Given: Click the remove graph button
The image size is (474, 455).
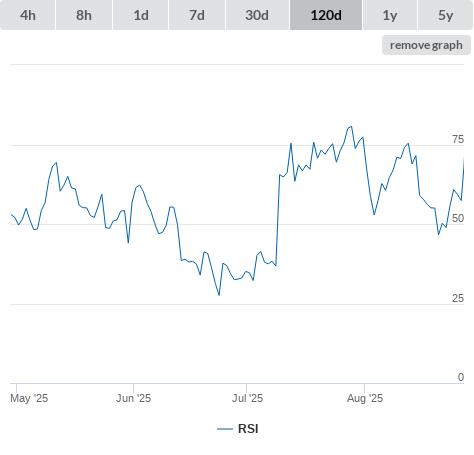Looking at the screenshot, I should tap(426, 45).
